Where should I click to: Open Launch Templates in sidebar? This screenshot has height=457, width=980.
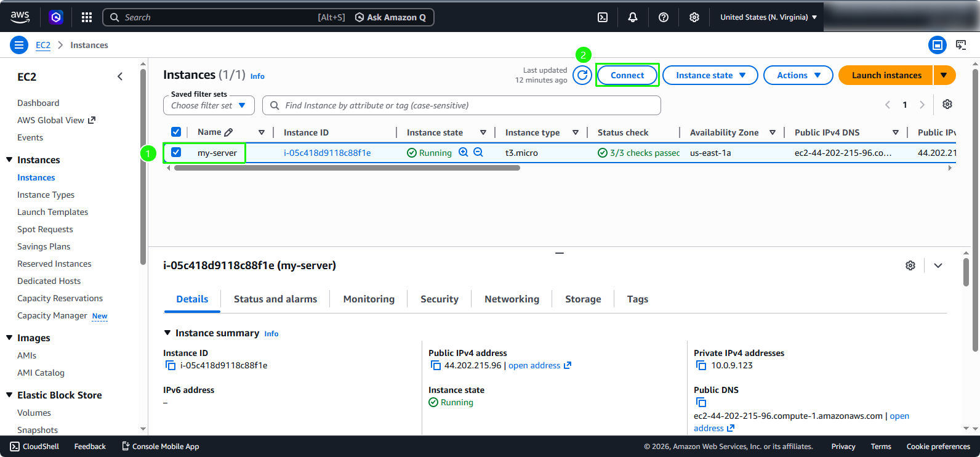[52, 212]
